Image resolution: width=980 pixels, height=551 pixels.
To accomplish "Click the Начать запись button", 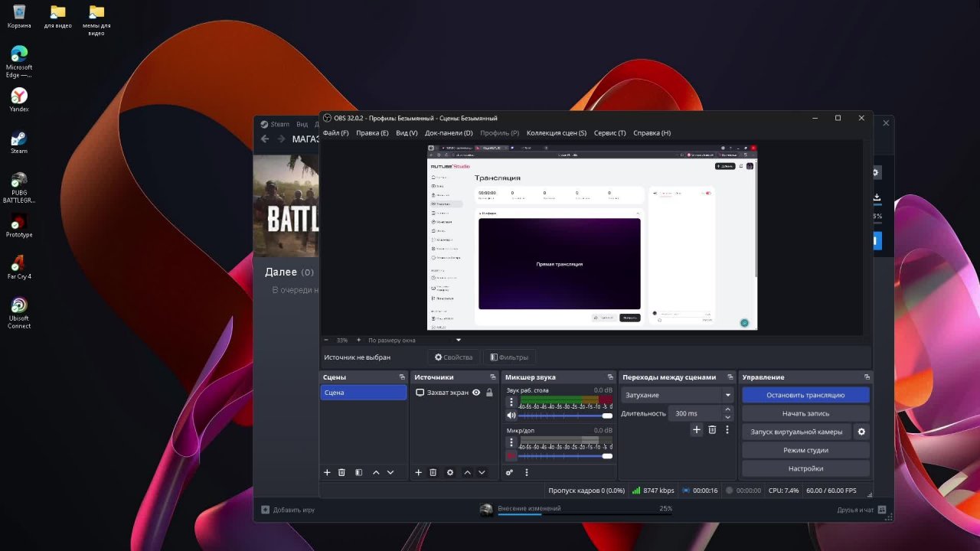I will coord(805,413).
